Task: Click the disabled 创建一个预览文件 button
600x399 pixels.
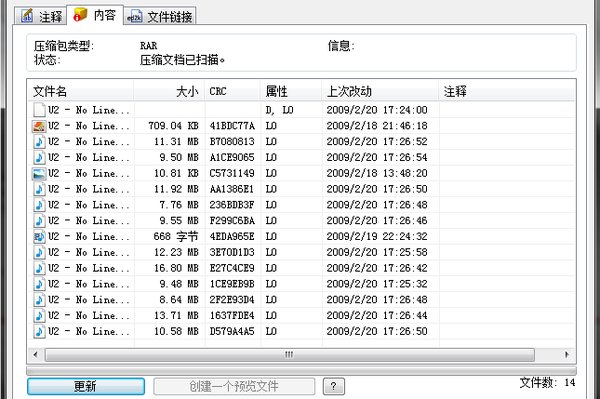Action: coord(234,386)
